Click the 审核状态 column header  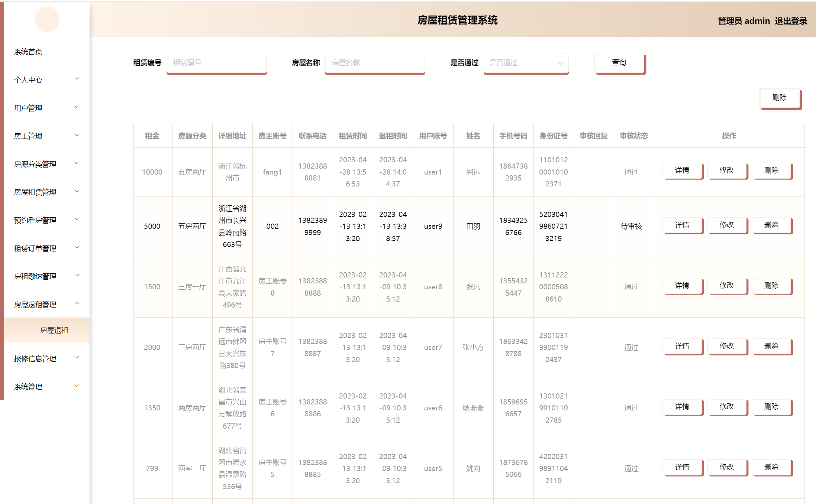[633, 136]
